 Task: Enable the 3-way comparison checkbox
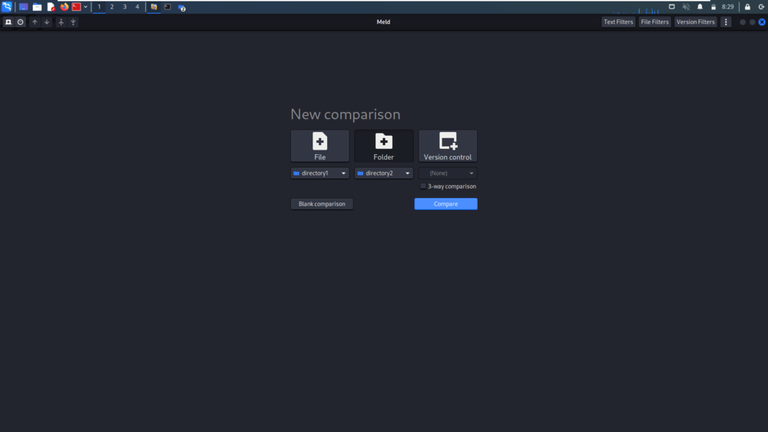pos(423,187)
